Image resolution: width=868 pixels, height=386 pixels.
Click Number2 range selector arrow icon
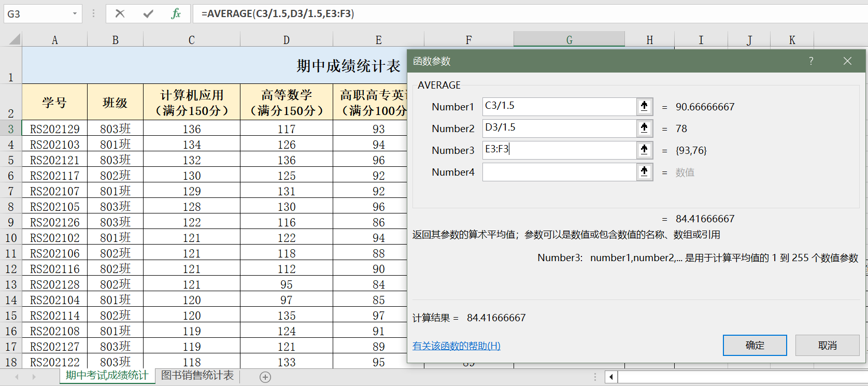coord(644,128)
